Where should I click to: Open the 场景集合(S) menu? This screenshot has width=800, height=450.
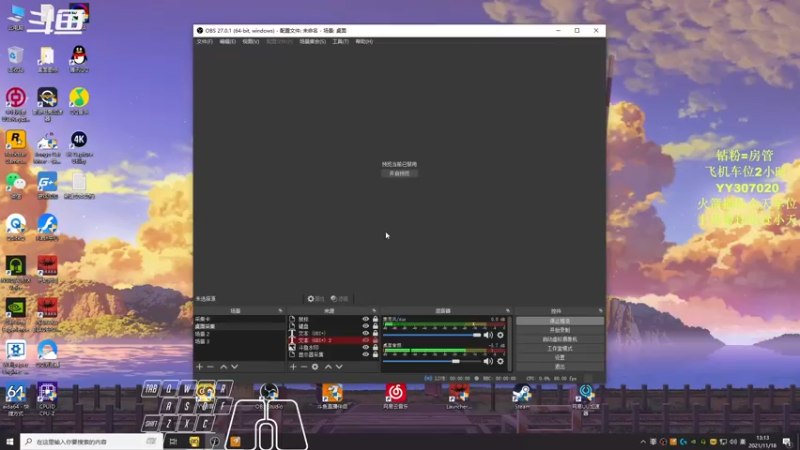pos(312,41)
